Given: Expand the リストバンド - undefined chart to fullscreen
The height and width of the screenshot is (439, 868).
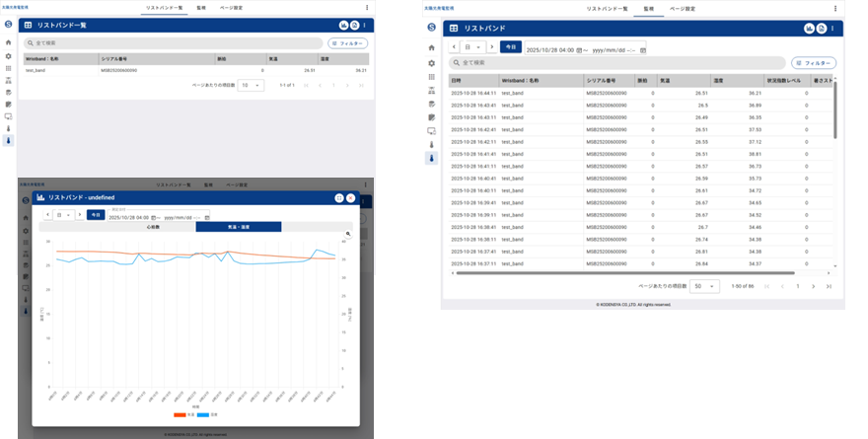Looking at the screenshot, I should click(x=339, y=198).
